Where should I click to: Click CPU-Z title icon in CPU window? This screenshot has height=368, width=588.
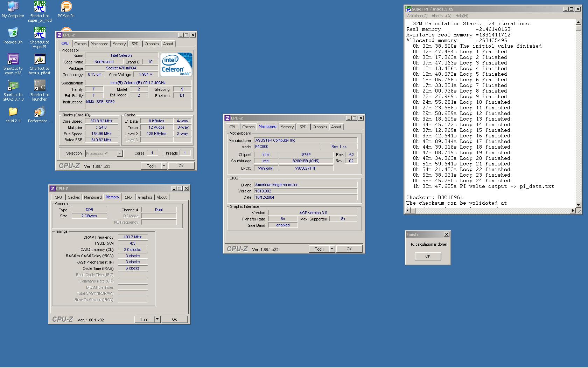click(59, 35)
